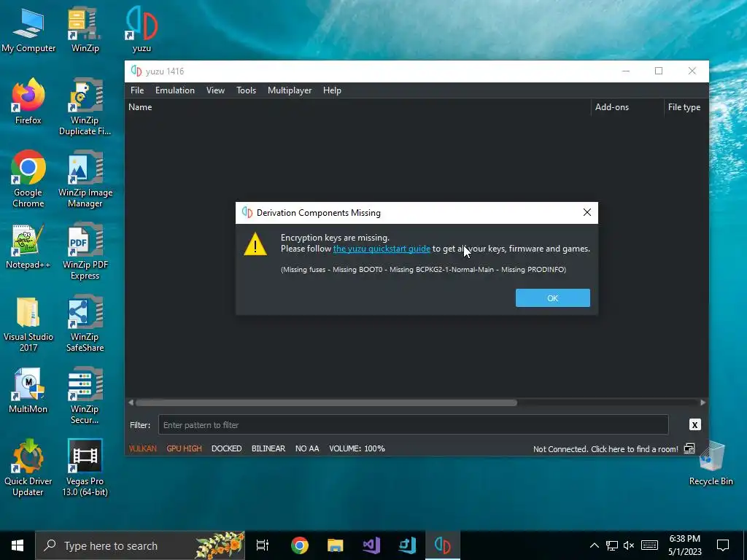
Task: Open the My Computer desktop icon
Action: coord(28,29)
